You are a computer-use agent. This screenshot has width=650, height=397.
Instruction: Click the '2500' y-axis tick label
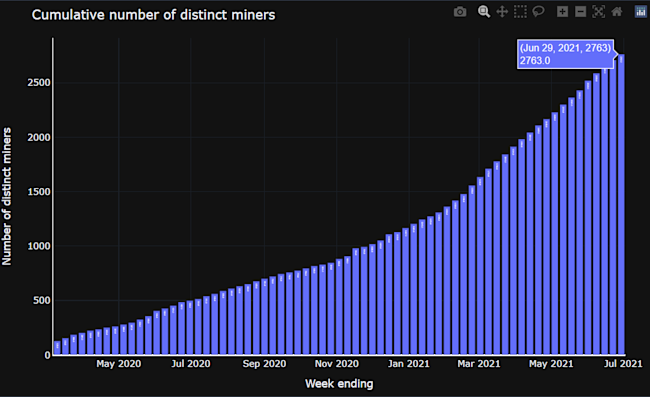point(39,83)
